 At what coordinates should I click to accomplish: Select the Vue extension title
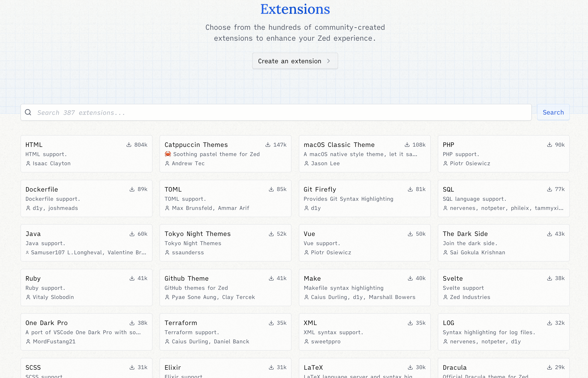point(309,234)
